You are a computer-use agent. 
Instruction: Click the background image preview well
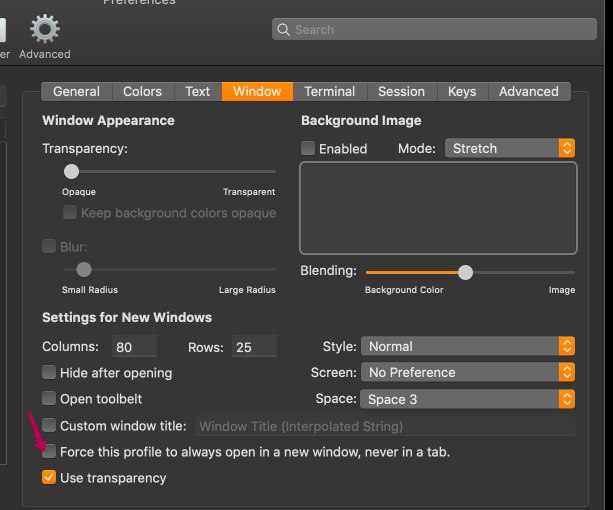pyautogui.click(x=438, y=208)
